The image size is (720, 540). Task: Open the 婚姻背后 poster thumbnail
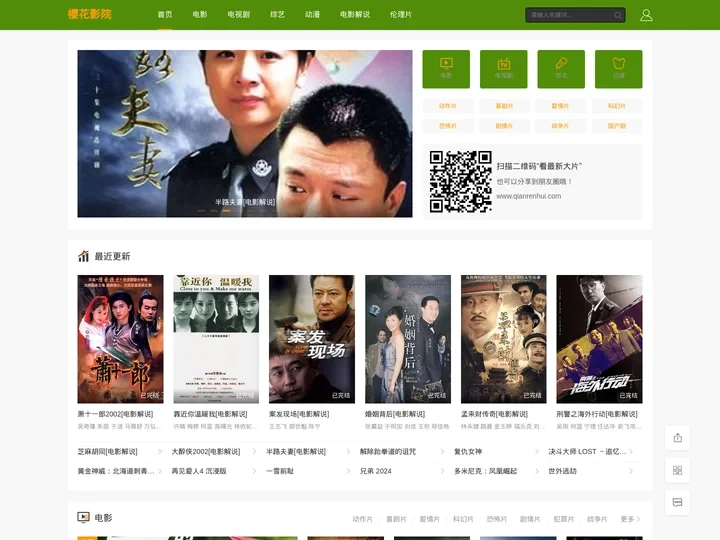408,339
